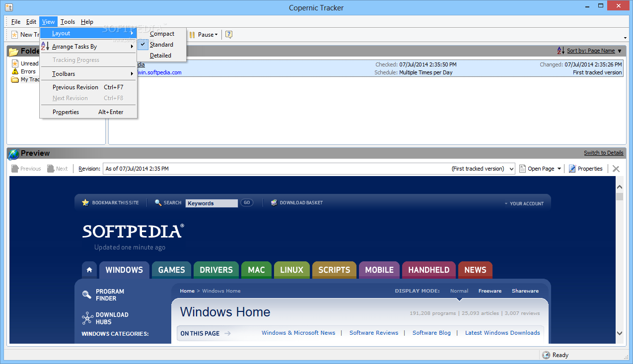633x364 pixels.
Task: Choose the Standard layout option
Action: tap(161, 45)
